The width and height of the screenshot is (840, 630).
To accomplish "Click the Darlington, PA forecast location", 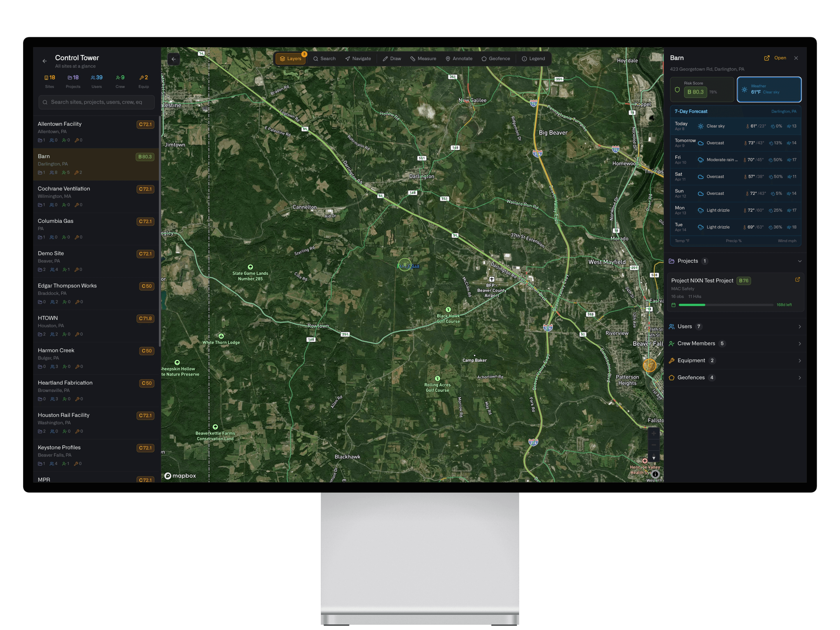I will click(784, 112).
